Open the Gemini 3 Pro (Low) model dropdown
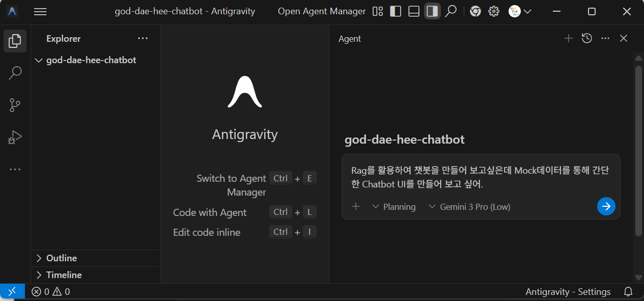Image resolution: width=644 pixels, height=301 pixels. point(469,207)
